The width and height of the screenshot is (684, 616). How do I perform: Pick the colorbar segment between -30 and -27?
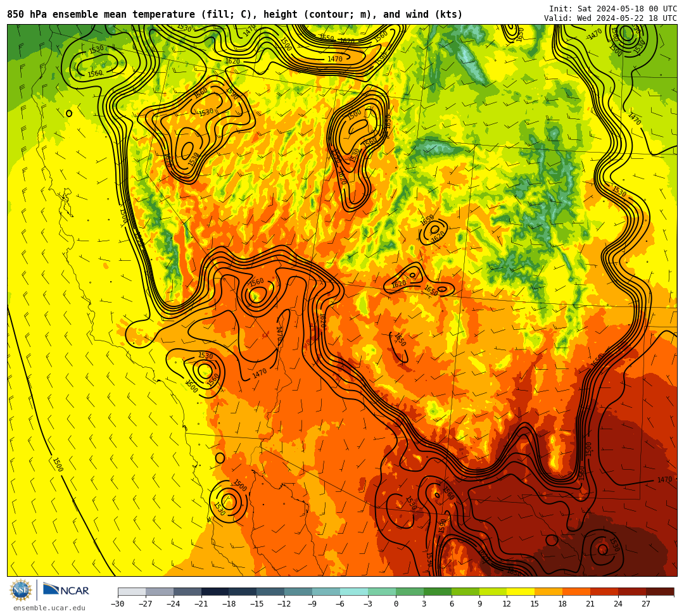pyautogui.click(x=132, y=591)
